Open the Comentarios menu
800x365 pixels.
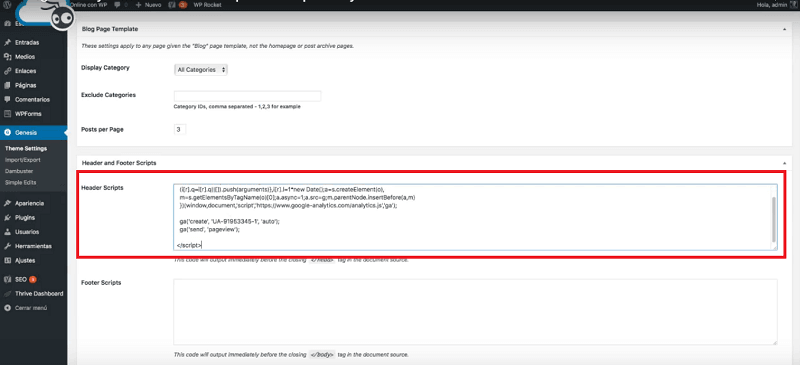33,100
